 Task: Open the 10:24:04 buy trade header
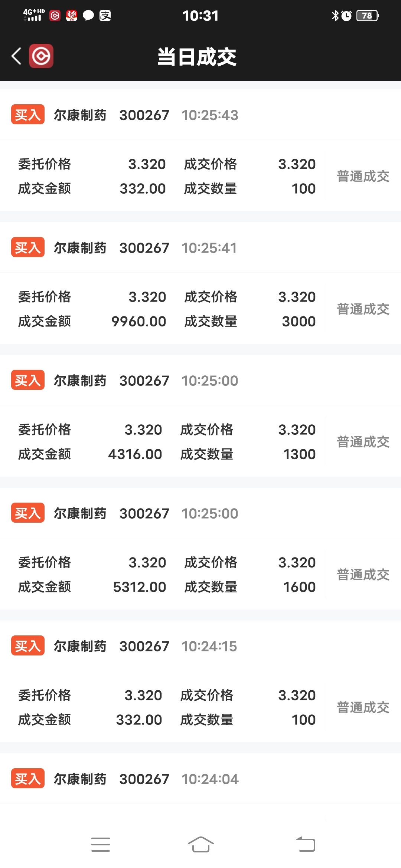(200, 779)
